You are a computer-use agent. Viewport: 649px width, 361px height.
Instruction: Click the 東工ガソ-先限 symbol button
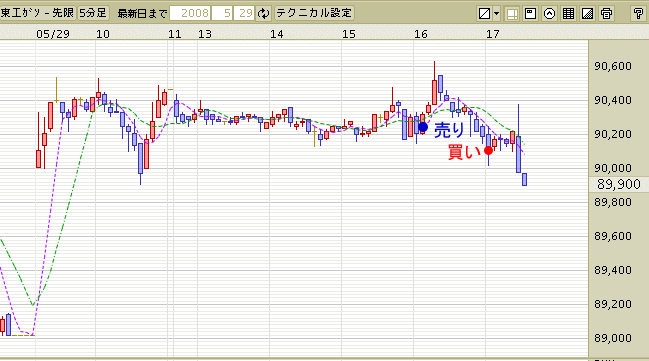click(37, 13)
